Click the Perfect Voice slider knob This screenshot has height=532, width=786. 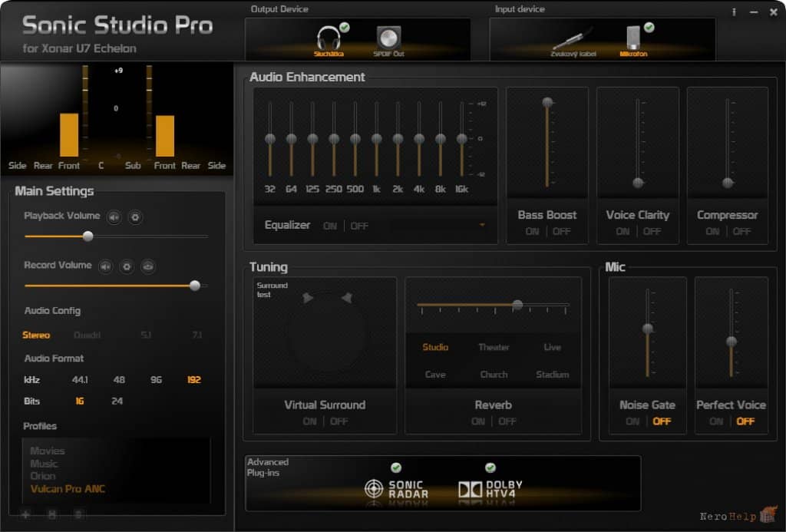click(732, 342)
